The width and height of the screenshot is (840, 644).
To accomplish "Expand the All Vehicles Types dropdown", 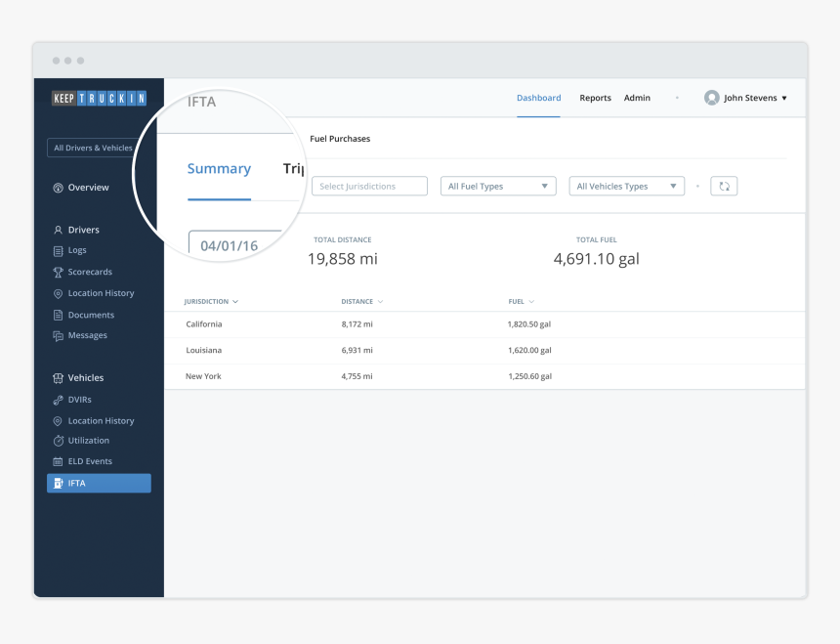I will (626, 186).
